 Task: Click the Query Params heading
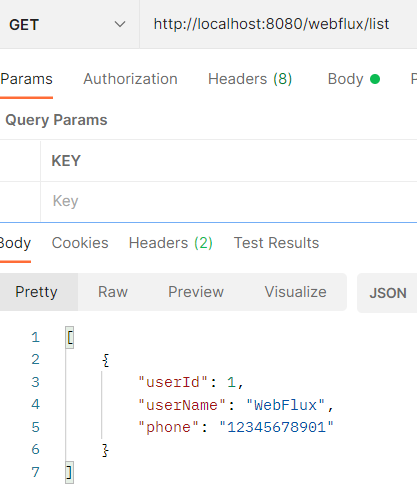[56, 120]
